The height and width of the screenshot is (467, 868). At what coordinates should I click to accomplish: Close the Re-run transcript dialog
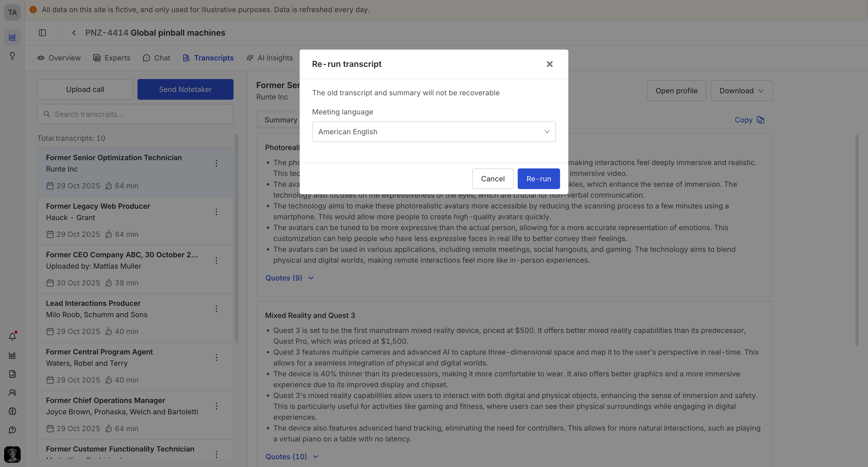[x=549, y=64]
